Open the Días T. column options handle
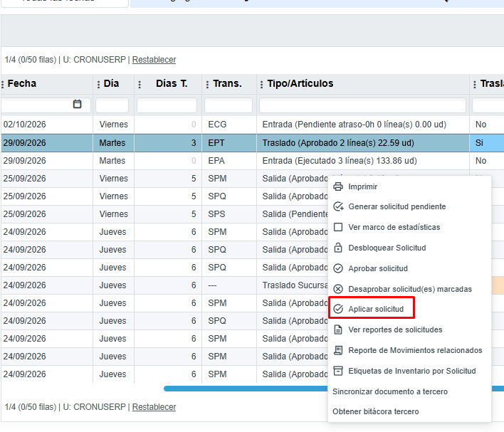504x432 pixels. (140, 84)
